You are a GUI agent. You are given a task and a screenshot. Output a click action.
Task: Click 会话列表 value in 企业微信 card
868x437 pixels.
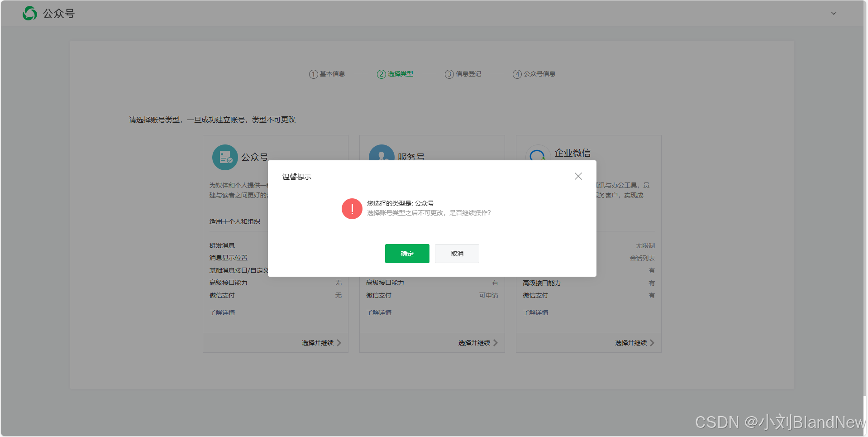642,258
